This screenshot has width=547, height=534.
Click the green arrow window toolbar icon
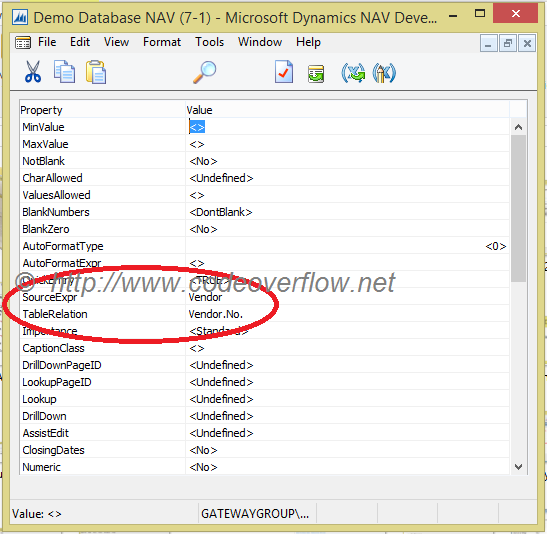coord(316,74)
